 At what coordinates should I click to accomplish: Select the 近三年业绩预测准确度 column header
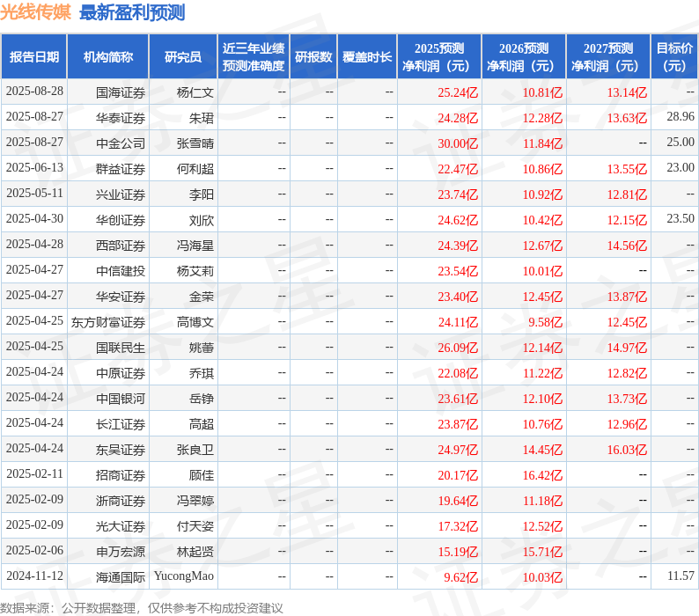[x=254, y=56]
